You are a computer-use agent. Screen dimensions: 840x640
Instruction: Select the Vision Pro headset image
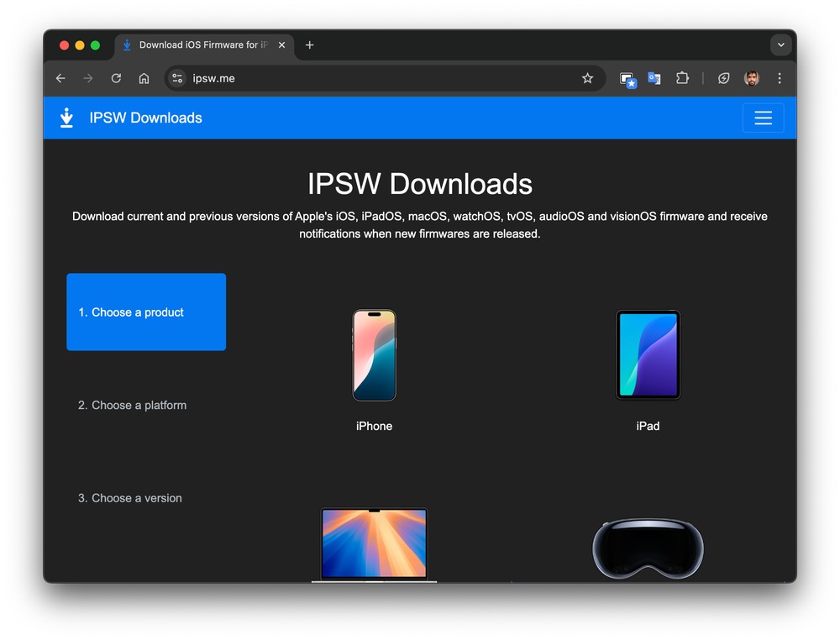tap(648, 548)
